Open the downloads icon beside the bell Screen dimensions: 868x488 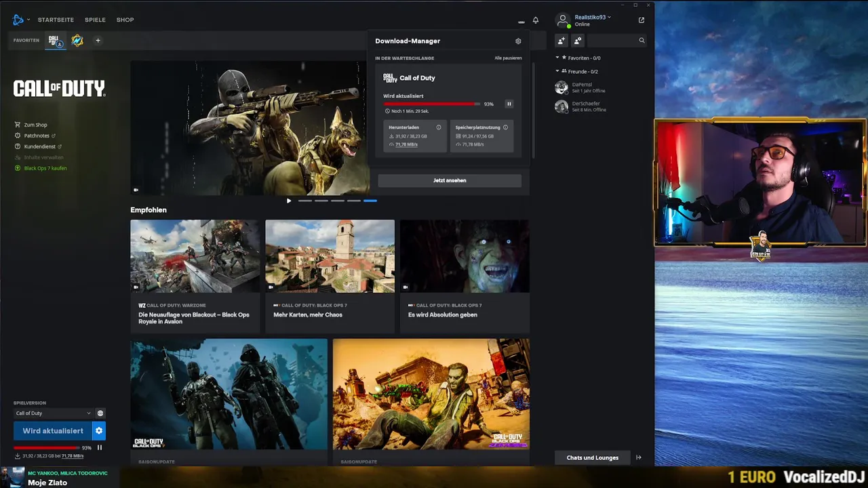click(x=521, y=22)
